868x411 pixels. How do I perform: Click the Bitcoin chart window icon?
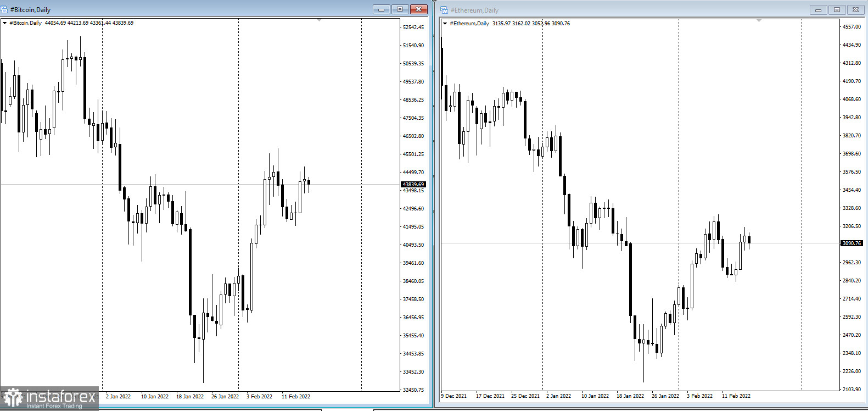coord(4,9)
